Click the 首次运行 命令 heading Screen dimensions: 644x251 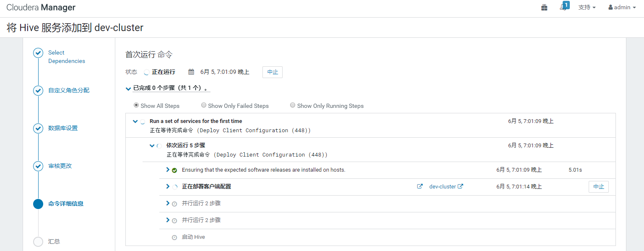[149, 55]
